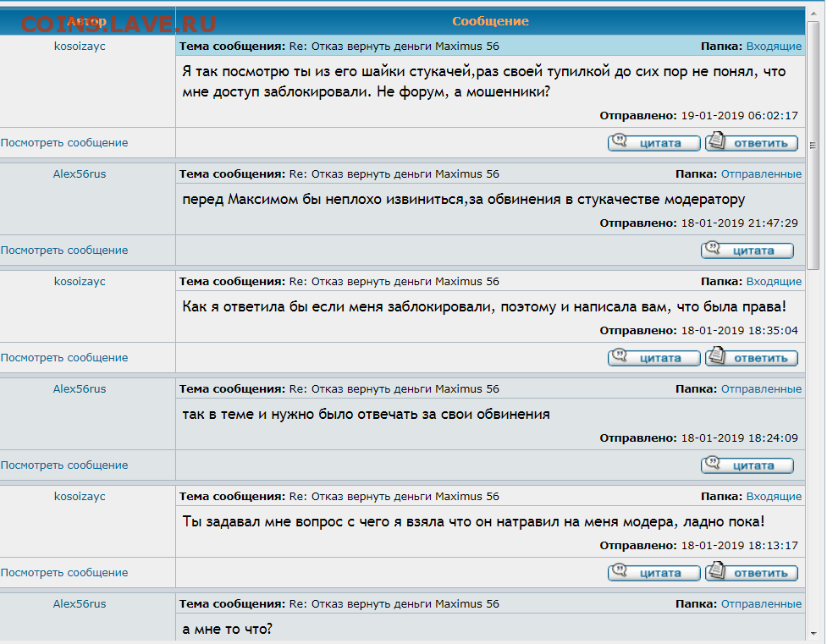The image size is (827, 644).
Task: View the full message sent at 21:47:29
Action: pyautogui.click(x=64, y=250)
